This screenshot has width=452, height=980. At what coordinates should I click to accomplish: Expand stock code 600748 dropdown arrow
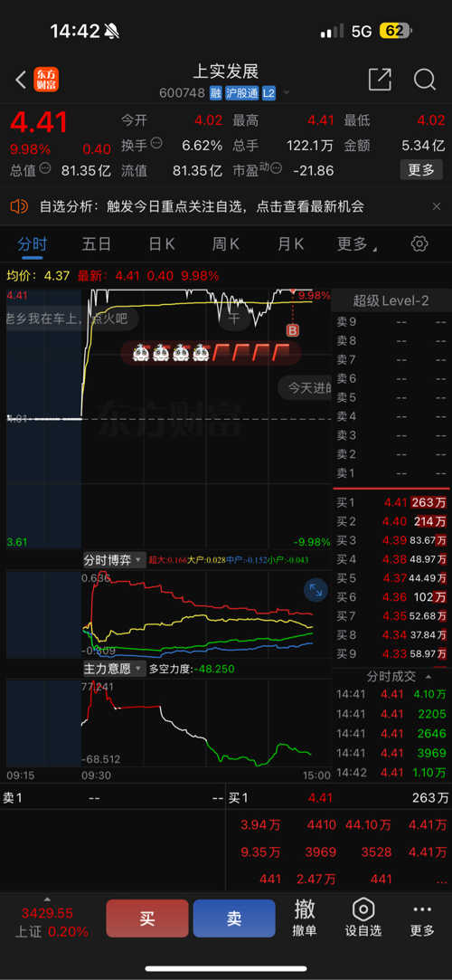287,93
